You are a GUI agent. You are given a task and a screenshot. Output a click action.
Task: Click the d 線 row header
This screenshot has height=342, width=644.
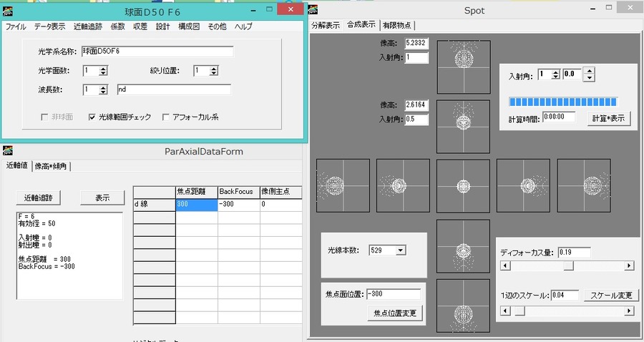coord(155,205)
